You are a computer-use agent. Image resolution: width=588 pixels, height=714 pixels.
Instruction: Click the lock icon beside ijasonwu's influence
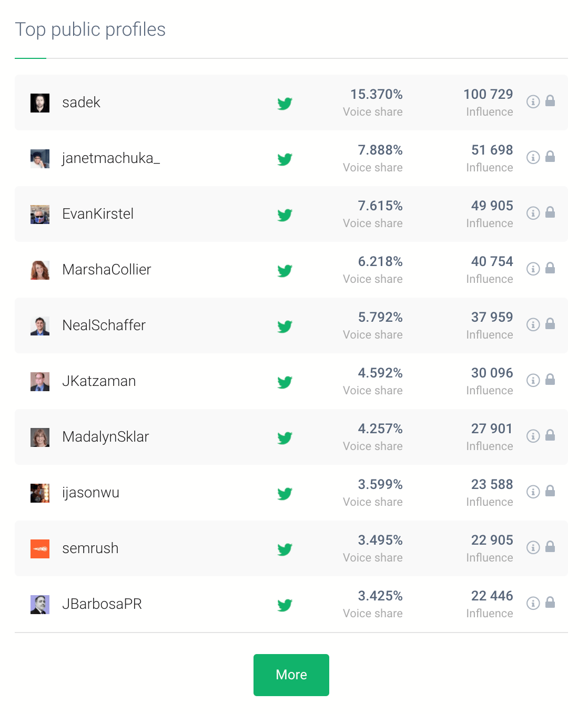pyautogui.click(x=550, y=491)
